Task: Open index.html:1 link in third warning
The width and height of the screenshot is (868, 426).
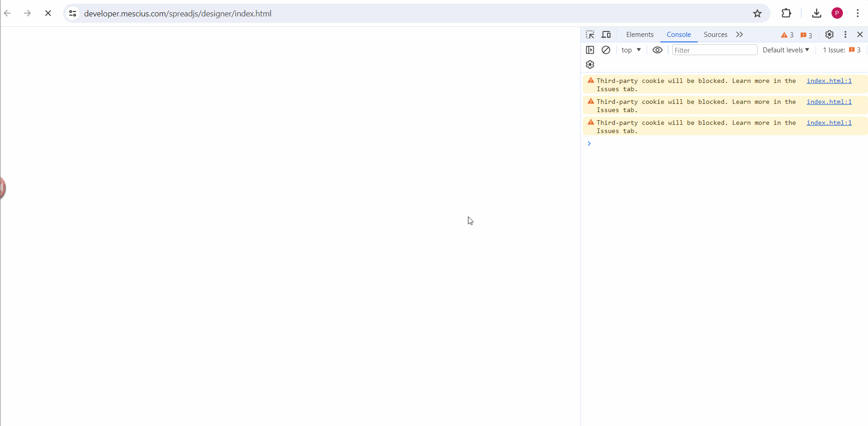Action: coord(829,123)
